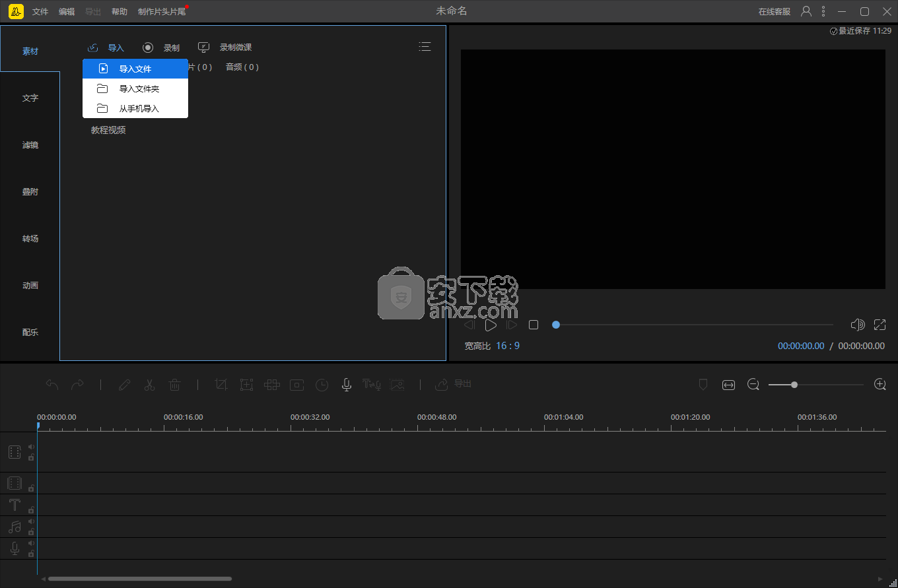Image resolution: width=898 pixels, height=588 pixels.
Task: Click the trash delete tool
Action: [174, 385]
